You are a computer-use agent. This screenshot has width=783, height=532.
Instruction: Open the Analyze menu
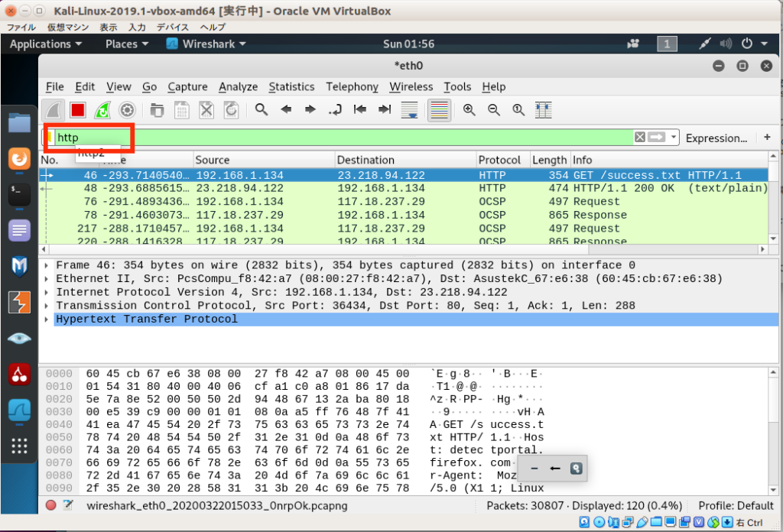tap(238, 86)
